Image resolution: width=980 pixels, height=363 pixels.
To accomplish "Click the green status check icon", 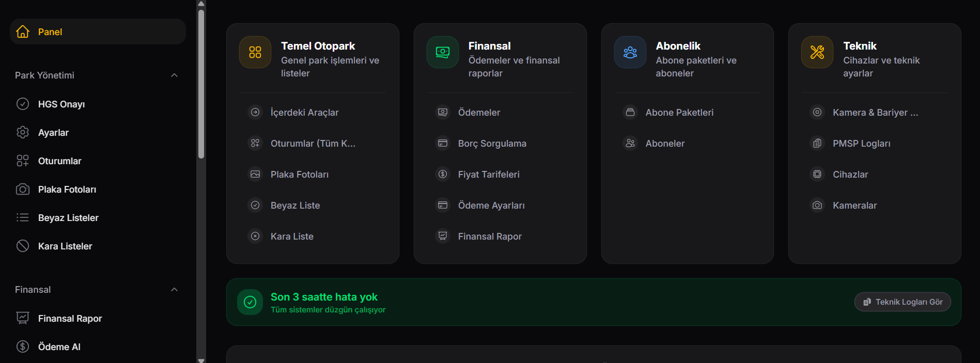I will [250, 302].
